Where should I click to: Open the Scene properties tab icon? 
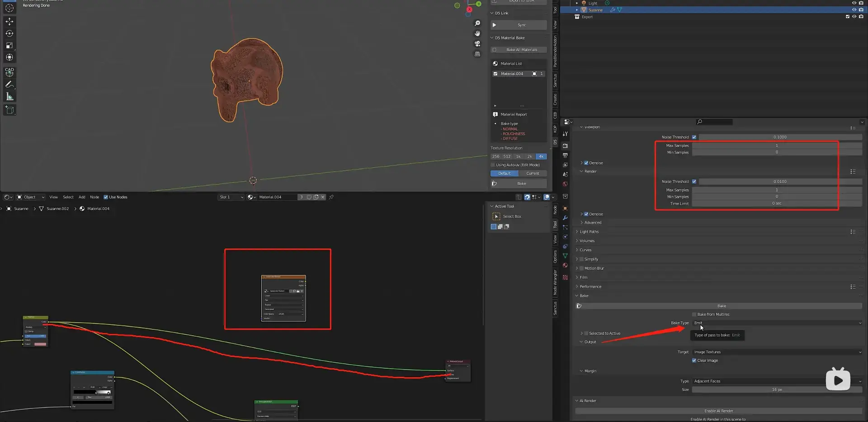(565, 174)
